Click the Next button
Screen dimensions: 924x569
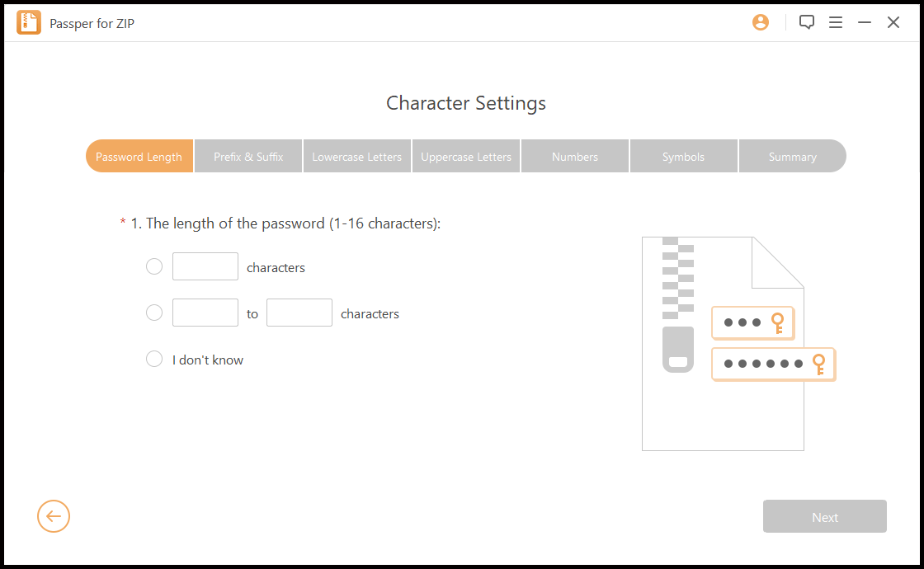[x=824, y=516]
